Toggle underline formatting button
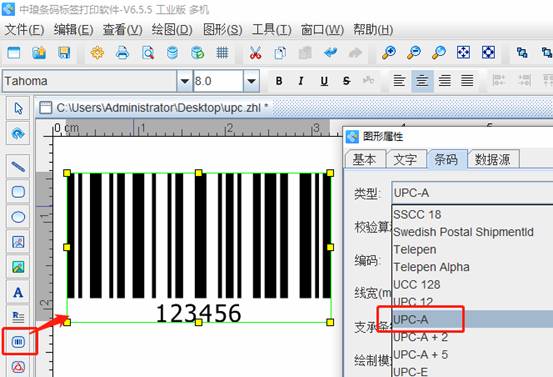 click(324, 81)
